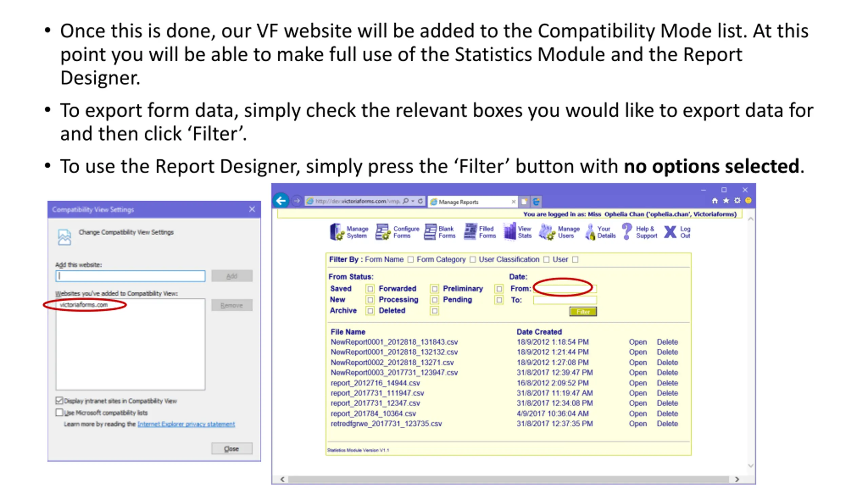Open the Filled Forms icon
The height and width of the screenshot is (488, 868).
pos(470,232)
